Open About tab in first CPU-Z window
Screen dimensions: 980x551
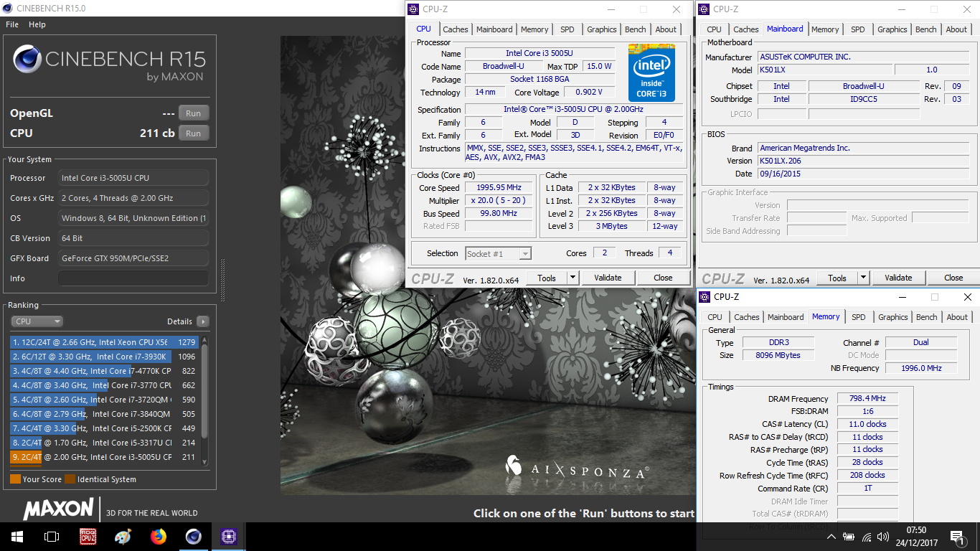(666, 29)
